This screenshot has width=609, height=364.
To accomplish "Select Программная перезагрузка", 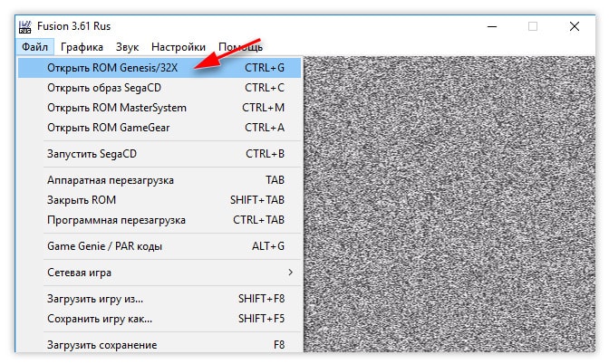I will 159,220.
